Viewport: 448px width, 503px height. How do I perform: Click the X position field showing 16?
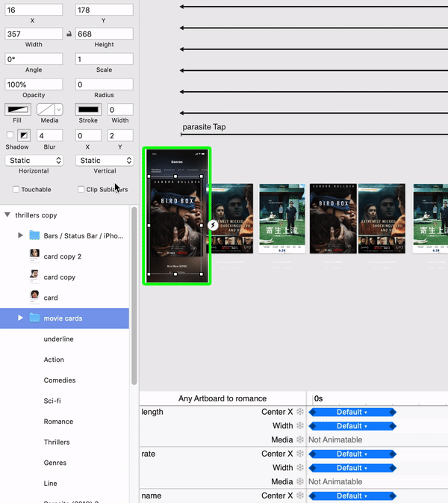tap(34, 10)
